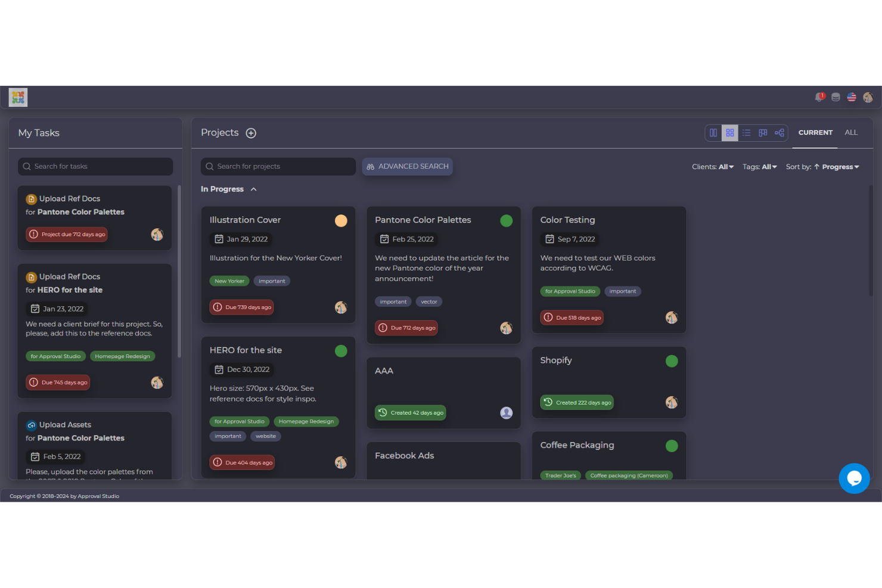Open the Coffee Packaging project
Viewport: 882px width, 588px height.
609,456
